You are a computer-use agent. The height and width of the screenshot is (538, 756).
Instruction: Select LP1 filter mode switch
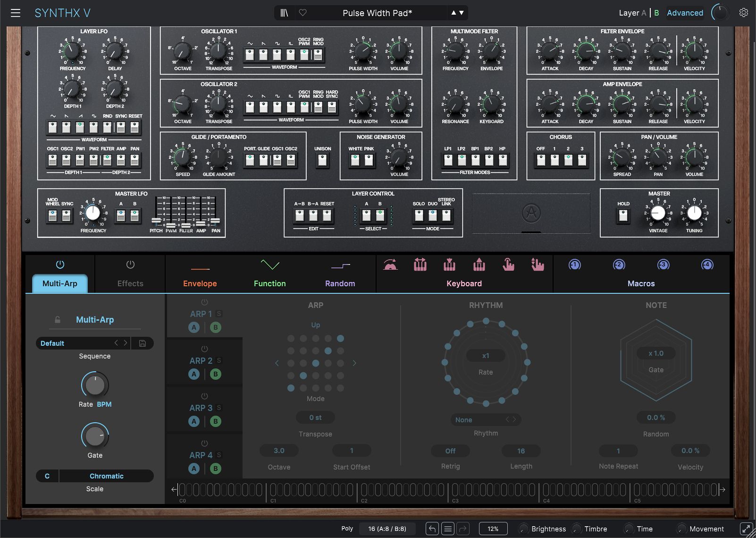pos(448,161)
